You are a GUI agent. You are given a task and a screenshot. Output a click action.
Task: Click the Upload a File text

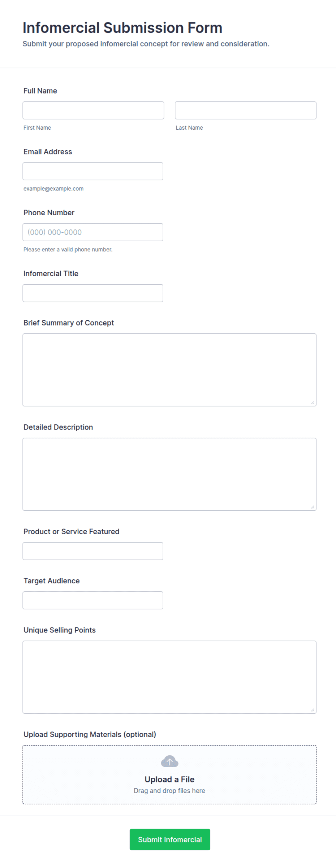[x=169, y=779]
